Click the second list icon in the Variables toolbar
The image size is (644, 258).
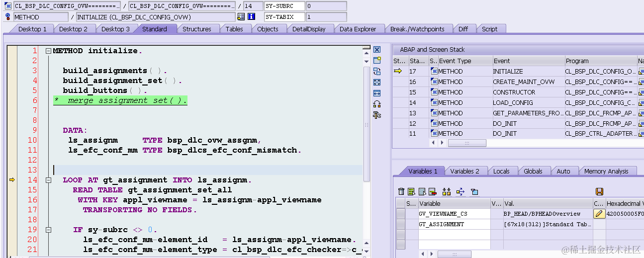422,191
